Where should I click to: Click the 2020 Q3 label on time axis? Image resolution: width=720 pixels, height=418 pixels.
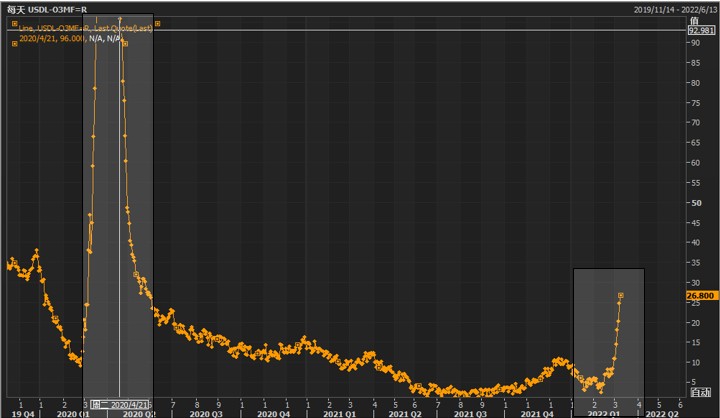tap(205, 412)
